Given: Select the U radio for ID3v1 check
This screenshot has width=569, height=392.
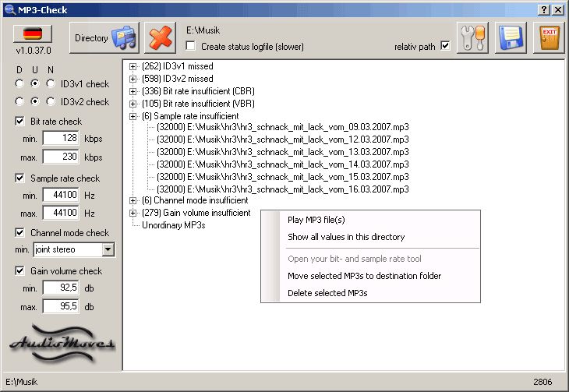Looking at the screenshot, I should click(35, 84).
